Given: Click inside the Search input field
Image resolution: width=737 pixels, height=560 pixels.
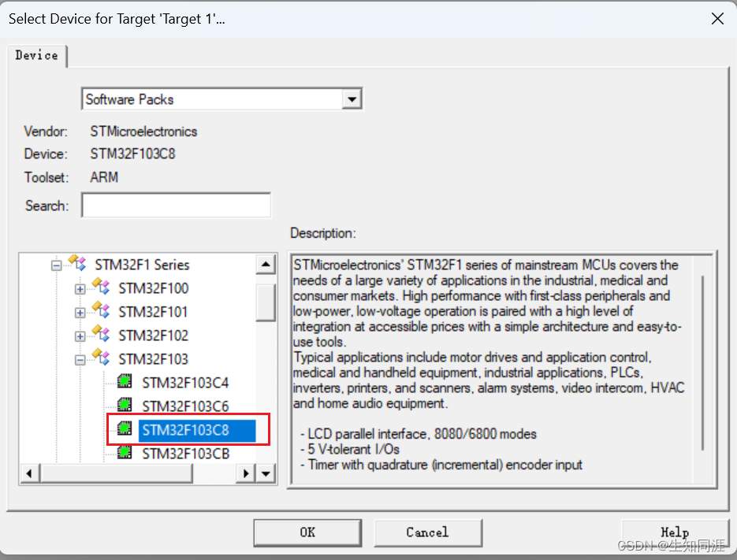Looking at the screenshot, I should (175, 205).
